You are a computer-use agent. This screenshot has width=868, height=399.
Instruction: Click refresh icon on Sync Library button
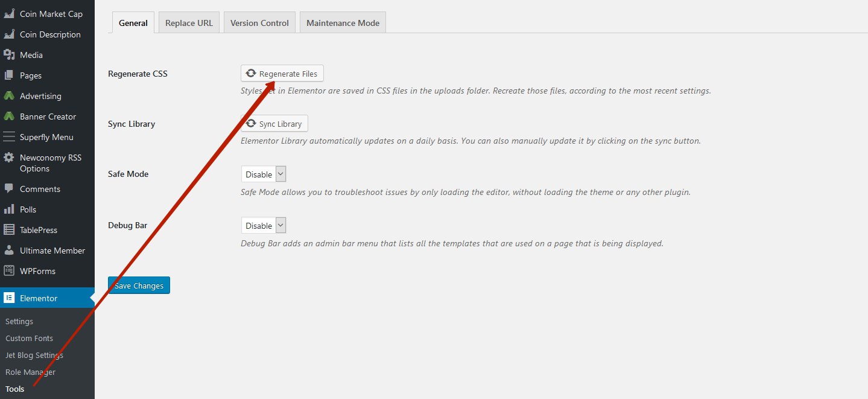(251, 124)
